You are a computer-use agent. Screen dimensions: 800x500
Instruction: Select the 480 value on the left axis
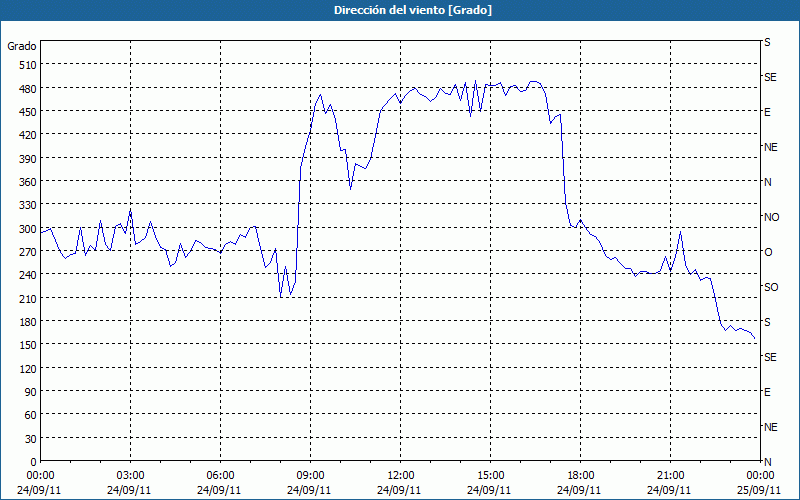(x=28, y=89)
